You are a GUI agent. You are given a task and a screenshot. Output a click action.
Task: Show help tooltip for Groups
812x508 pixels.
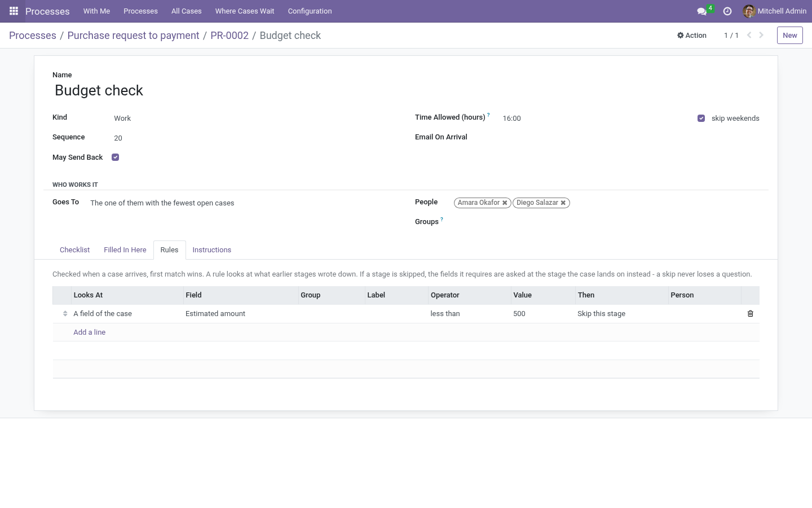tap(442, 219)
